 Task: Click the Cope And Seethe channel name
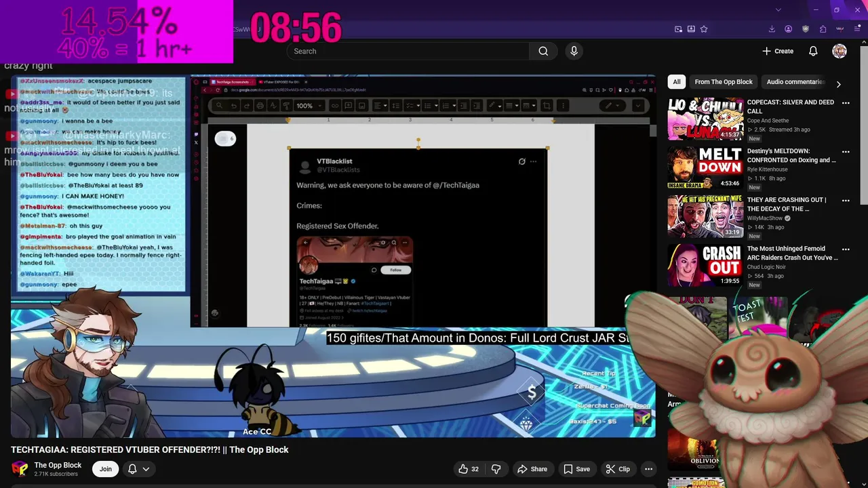pos(768,121)
